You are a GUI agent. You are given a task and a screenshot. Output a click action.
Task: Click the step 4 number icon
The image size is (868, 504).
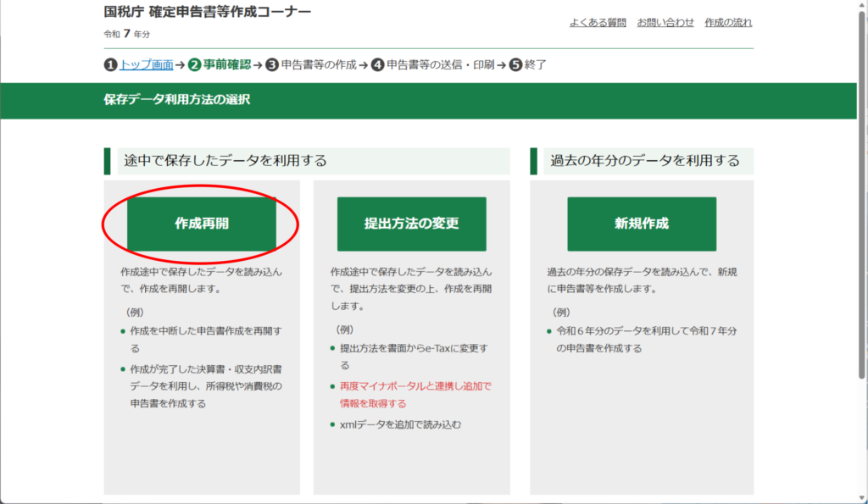pyautogui.click(x=378, y=64)
